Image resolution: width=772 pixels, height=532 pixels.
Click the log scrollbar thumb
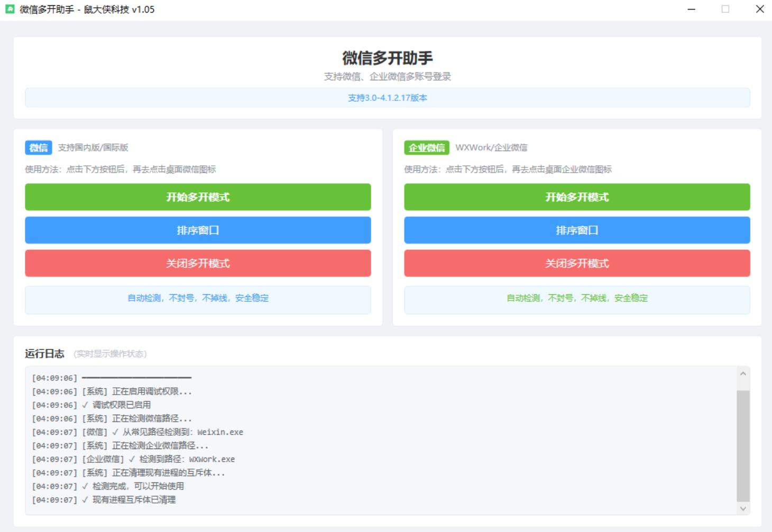coord(743,445)
